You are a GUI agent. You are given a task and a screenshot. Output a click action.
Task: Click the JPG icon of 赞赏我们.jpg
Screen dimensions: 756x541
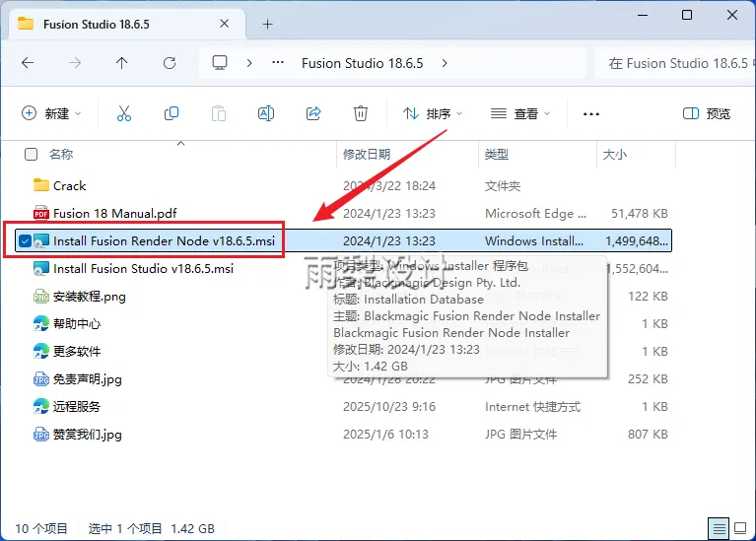(41, 434)
